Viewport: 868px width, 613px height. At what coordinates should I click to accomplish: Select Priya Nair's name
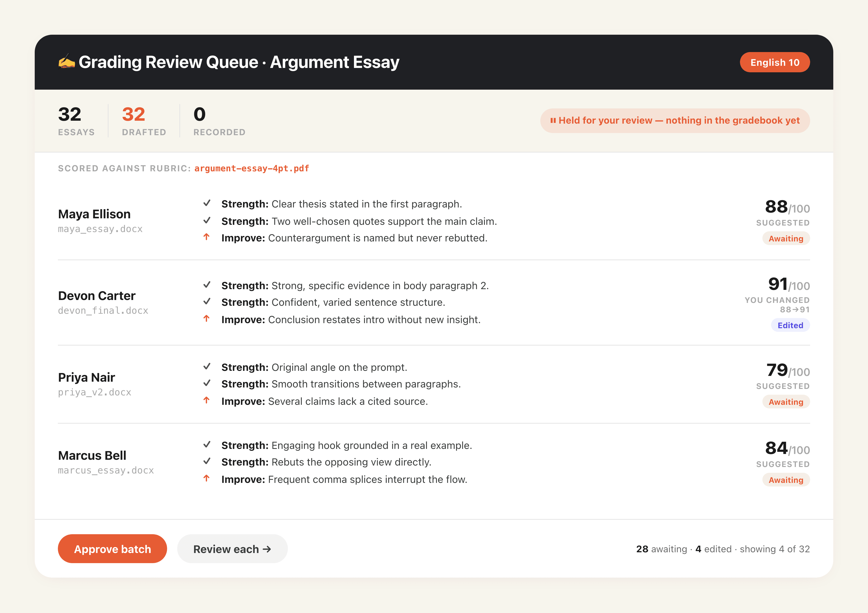click(87, 377)
